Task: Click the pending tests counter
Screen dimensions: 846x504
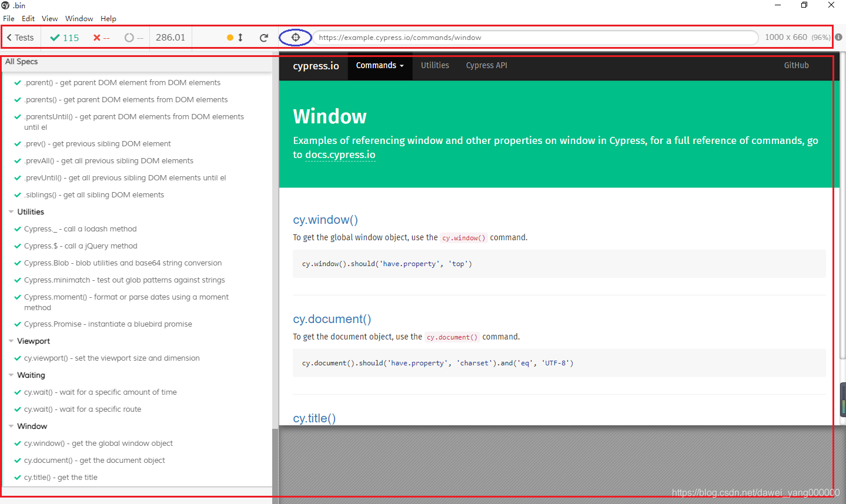Action: (x=134, y=38)
